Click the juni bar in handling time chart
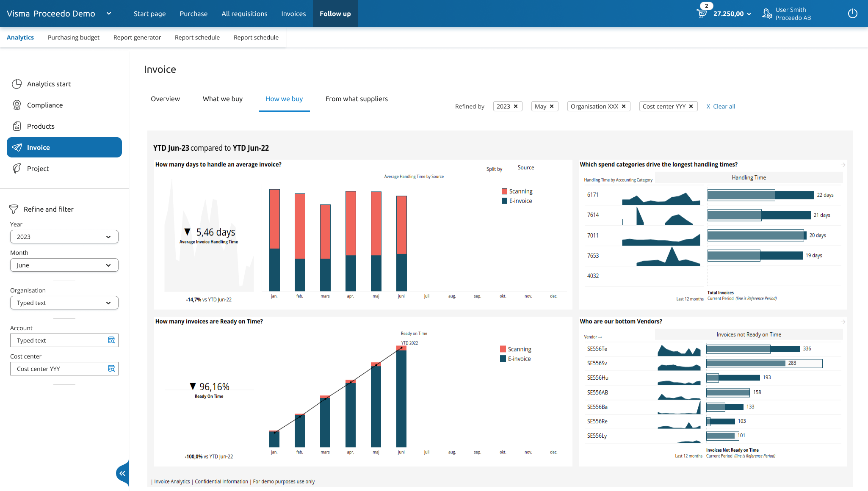The image size is (868, 491). (x=401, y=243)
